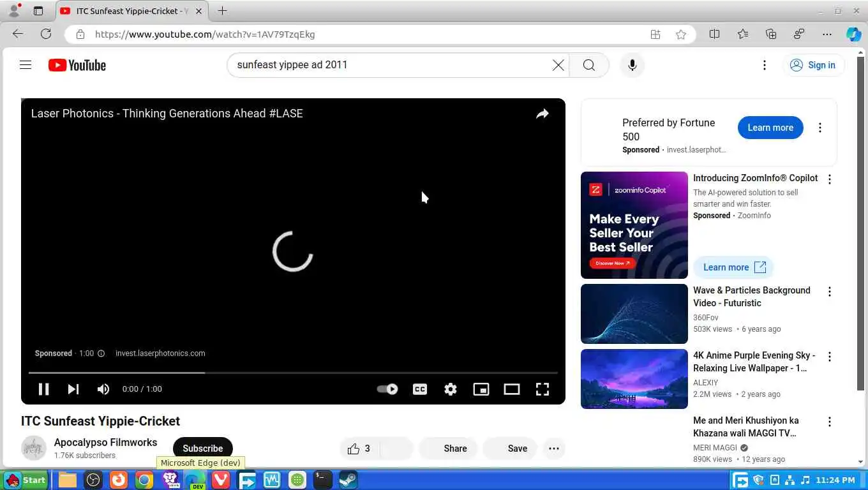Open the MAGGI Khushiyon ka Khazana video title

tap(745, 427)
